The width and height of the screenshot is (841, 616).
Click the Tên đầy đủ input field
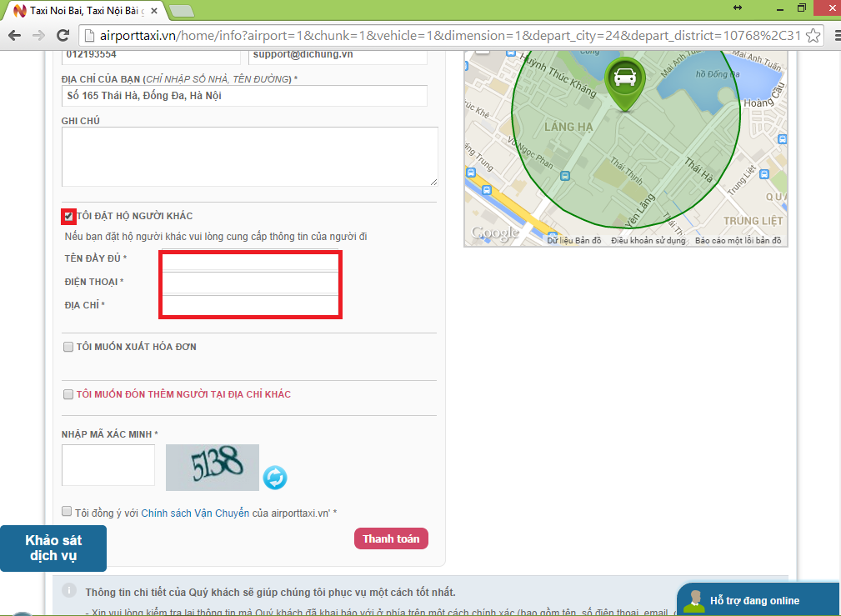pyautogui.click(x=250, y=262)
